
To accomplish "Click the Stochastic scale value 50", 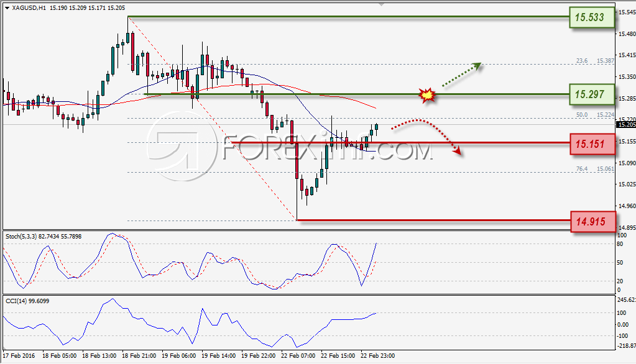I will point(620,263).
